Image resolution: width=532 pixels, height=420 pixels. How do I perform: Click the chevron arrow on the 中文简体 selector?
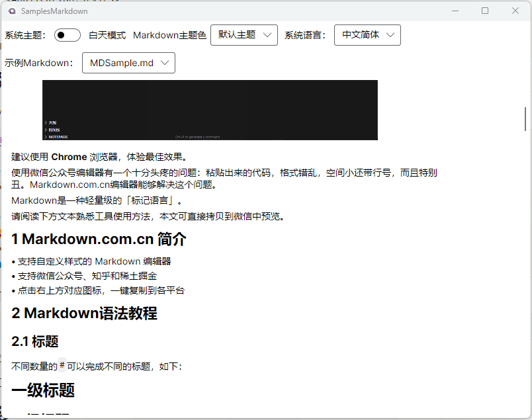390,34
